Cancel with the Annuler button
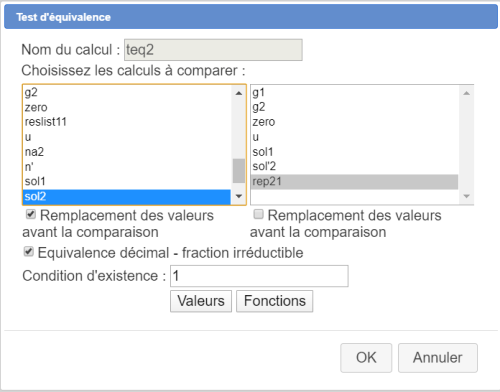 [x=438, y=358]
